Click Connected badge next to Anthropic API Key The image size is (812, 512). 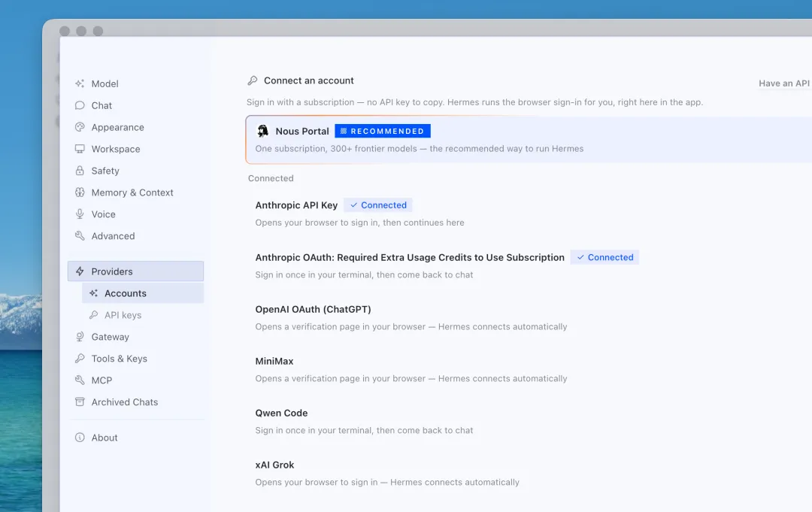(378, 205)
